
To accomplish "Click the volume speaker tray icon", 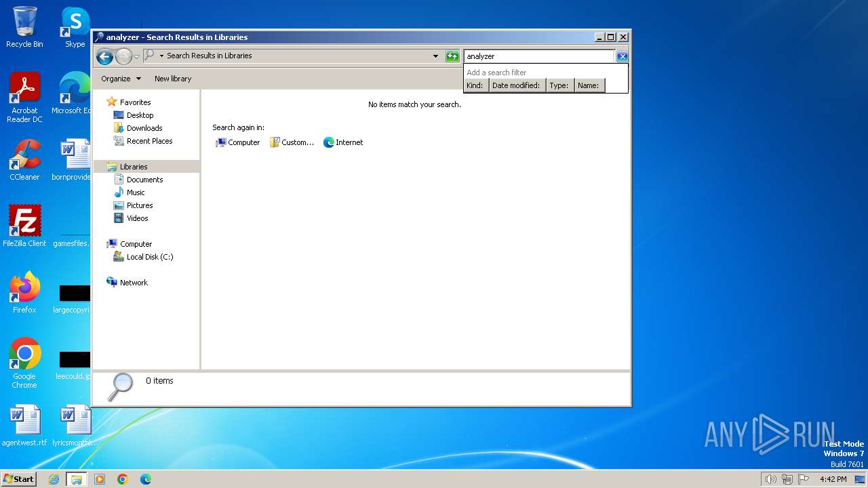I will (x=770, y=479).
